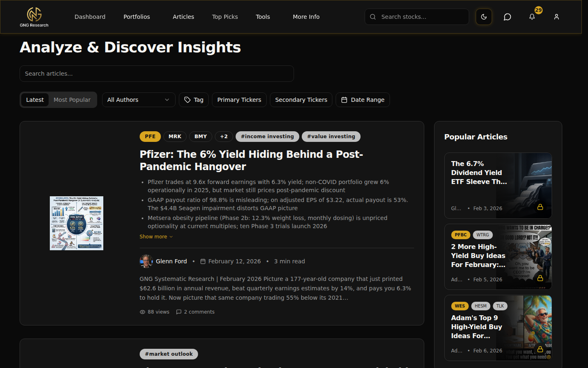Click the eye icon next to 88 views
The height and width of the screenshot is (368, 588).
(x=143, y=312)
